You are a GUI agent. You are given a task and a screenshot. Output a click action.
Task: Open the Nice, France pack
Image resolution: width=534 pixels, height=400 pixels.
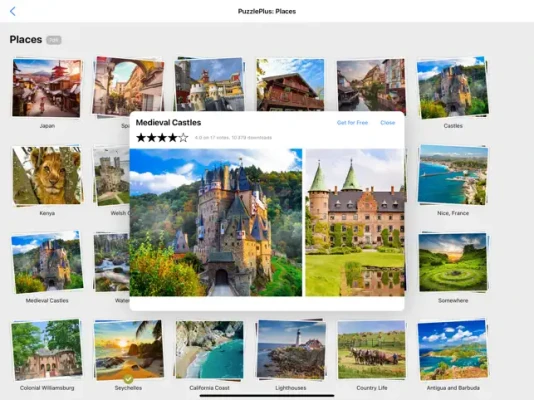(453, 175)
